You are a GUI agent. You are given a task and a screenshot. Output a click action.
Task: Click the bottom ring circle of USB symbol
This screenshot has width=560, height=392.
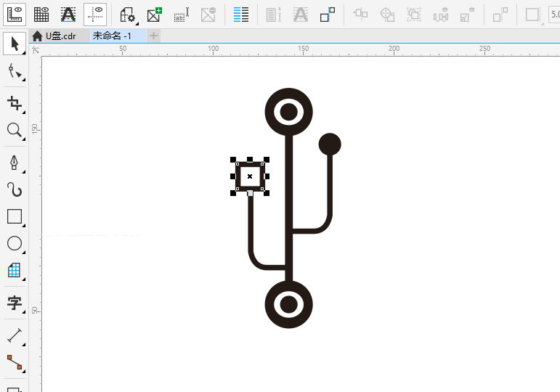(x=288, y=305)
